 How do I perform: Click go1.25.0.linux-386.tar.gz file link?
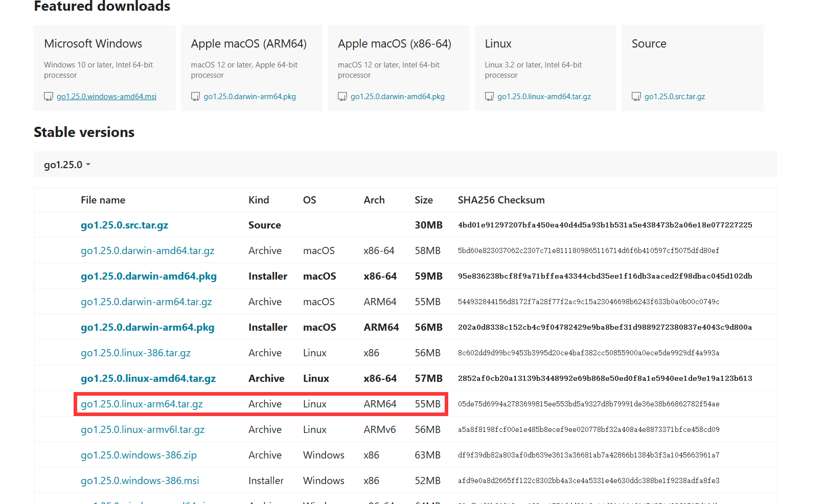[x=135, y=353]
